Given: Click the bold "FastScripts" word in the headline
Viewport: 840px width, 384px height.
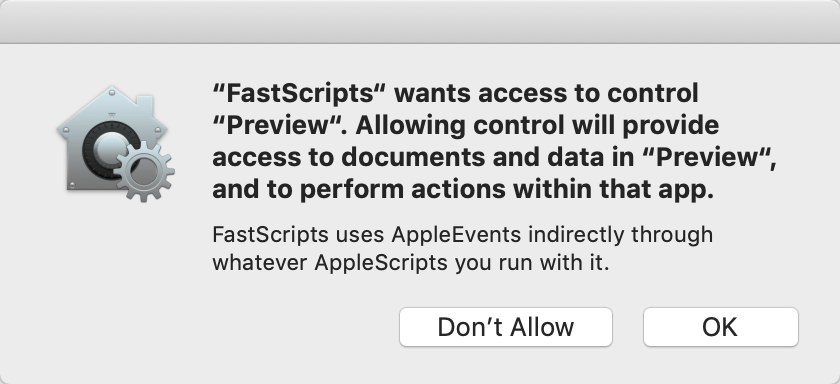Looking at the screenshot, I should point(299,93).
